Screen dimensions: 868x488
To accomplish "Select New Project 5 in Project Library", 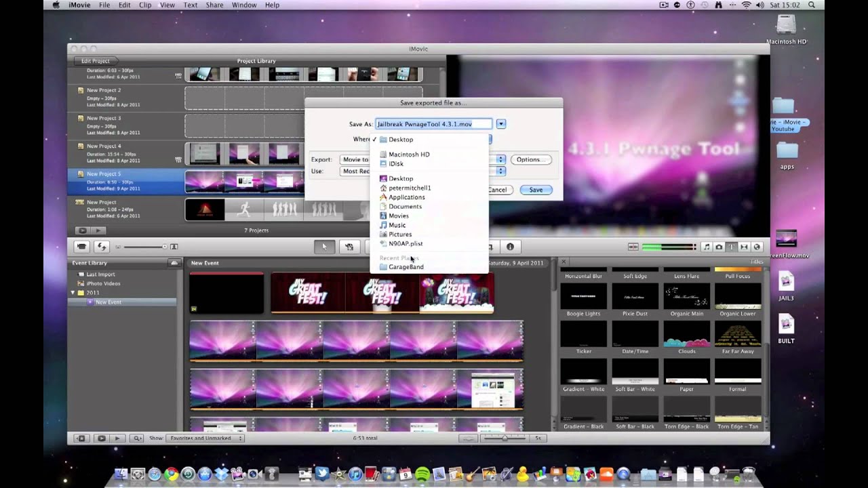I will (x=126, y=182).
